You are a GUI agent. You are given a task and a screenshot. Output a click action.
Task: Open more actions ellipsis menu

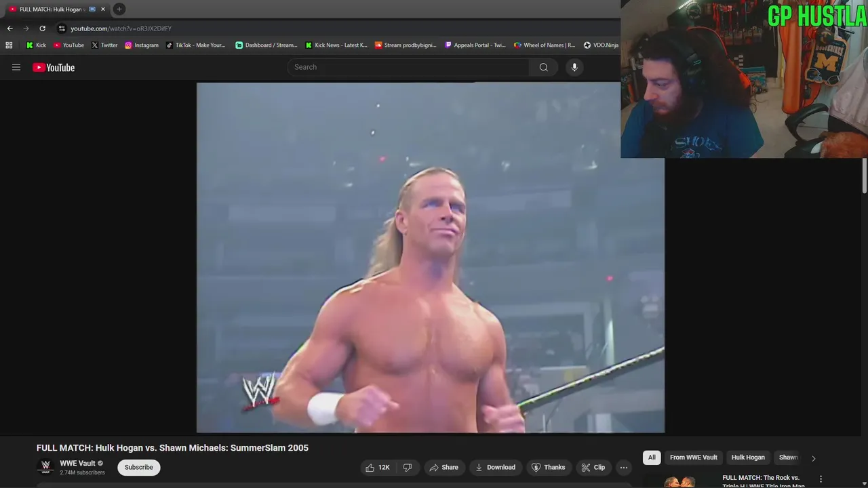coord(624,468)
